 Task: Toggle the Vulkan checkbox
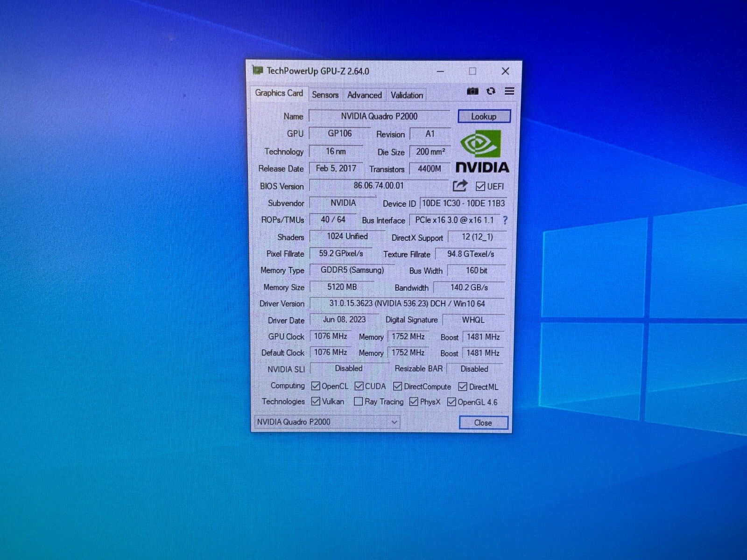316,401
